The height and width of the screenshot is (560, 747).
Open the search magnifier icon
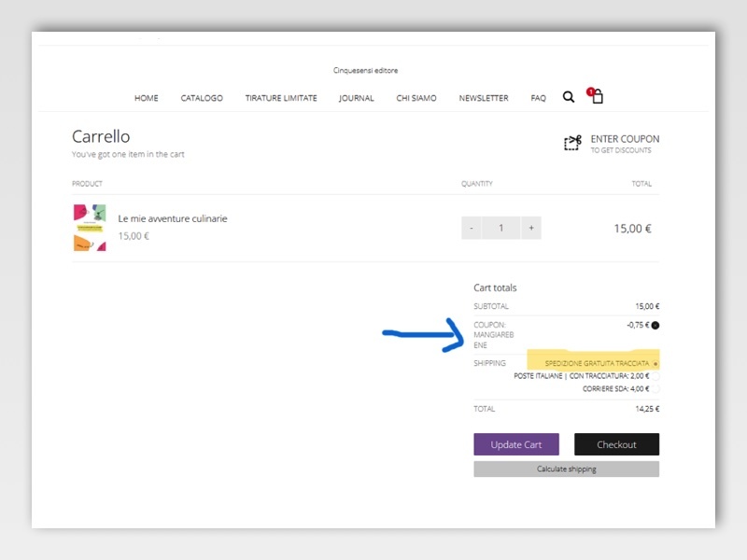click(x=569, y=97)
